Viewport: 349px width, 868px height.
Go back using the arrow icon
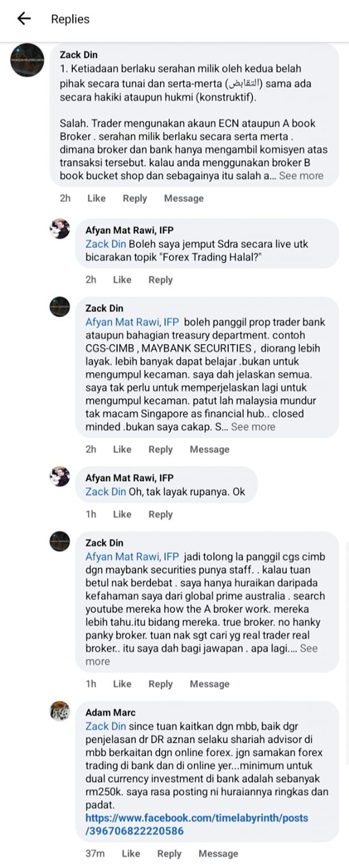24,19
